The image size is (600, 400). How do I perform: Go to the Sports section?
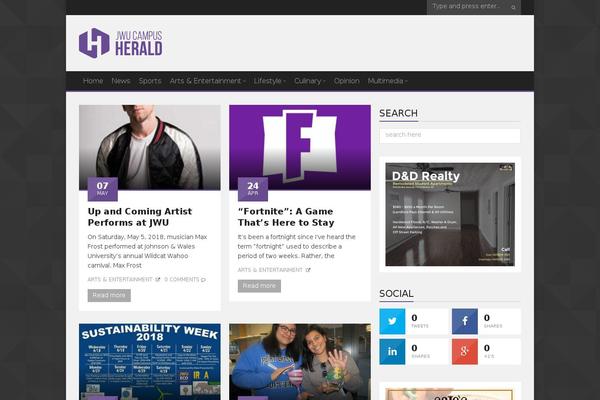click(x=150, y=81)
